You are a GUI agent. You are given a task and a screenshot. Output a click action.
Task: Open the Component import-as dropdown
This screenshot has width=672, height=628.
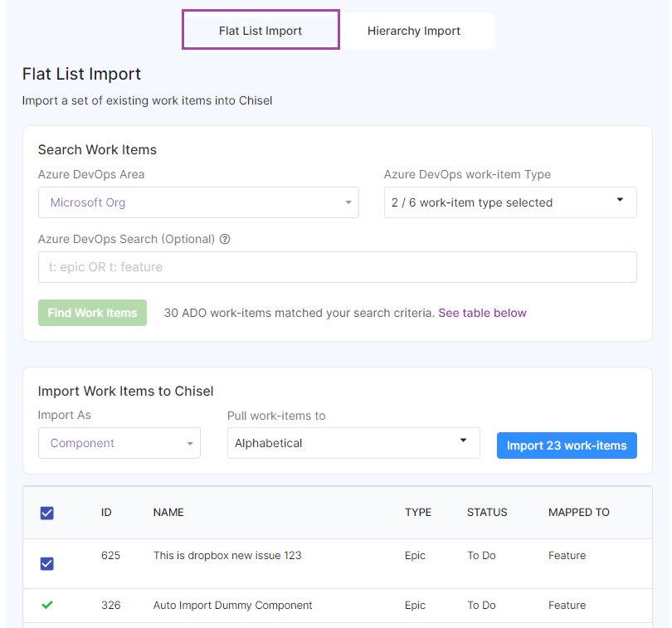pyautogui.click(x=119, y=443)
